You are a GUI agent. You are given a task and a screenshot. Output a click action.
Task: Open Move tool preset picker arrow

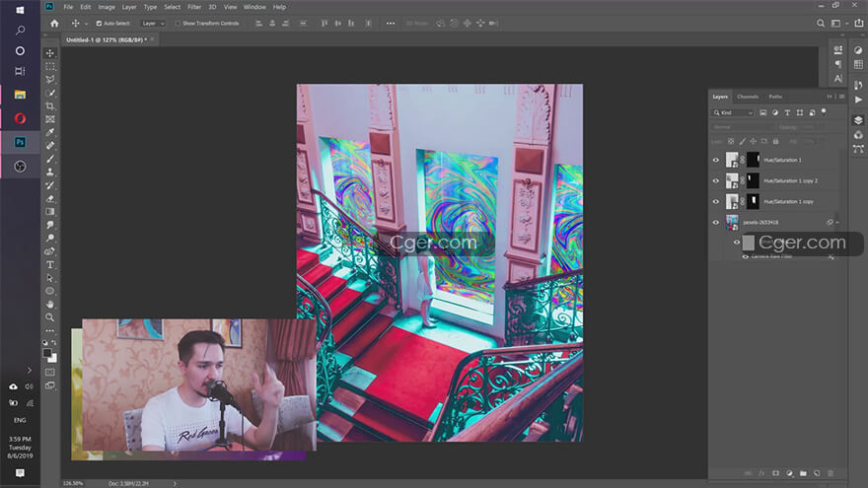click(86, 24)
